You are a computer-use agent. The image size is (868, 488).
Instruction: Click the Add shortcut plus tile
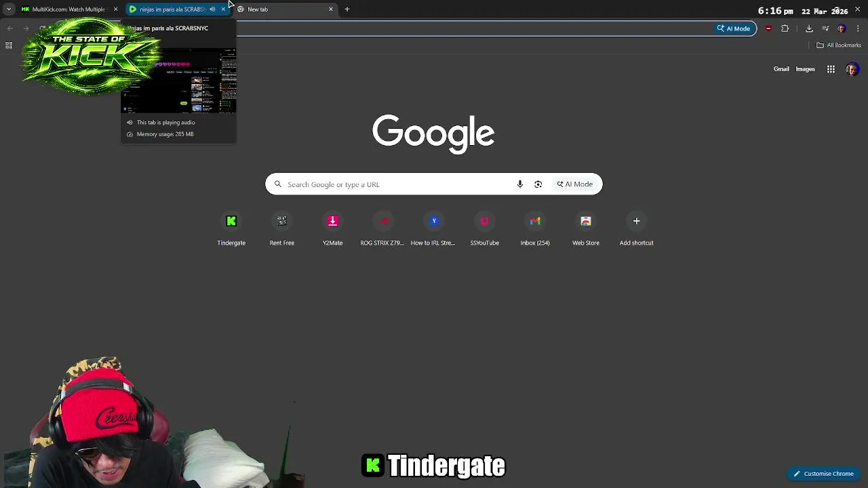coord(636,230)
